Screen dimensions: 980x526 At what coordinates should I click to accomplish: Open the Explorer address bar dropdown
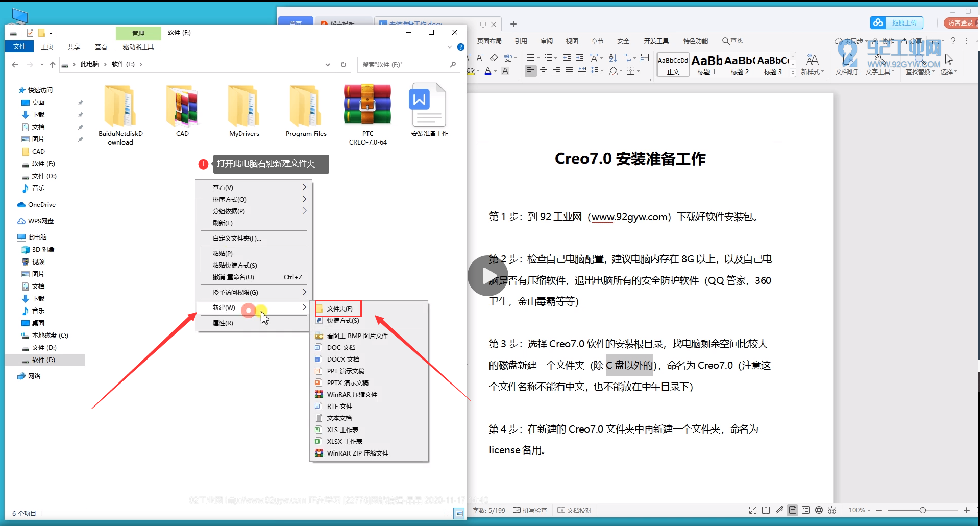327,65
